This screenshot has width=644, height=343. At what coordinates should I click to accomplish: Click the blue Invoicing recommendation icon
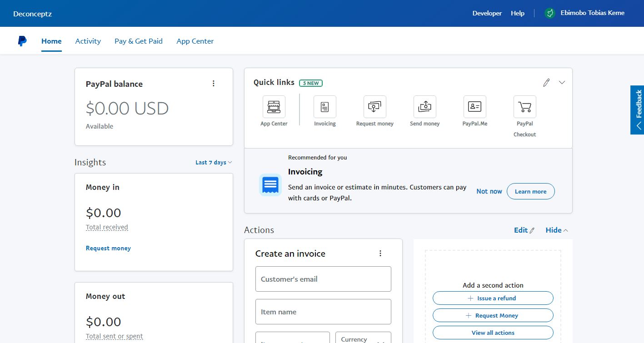coord(270,185)
